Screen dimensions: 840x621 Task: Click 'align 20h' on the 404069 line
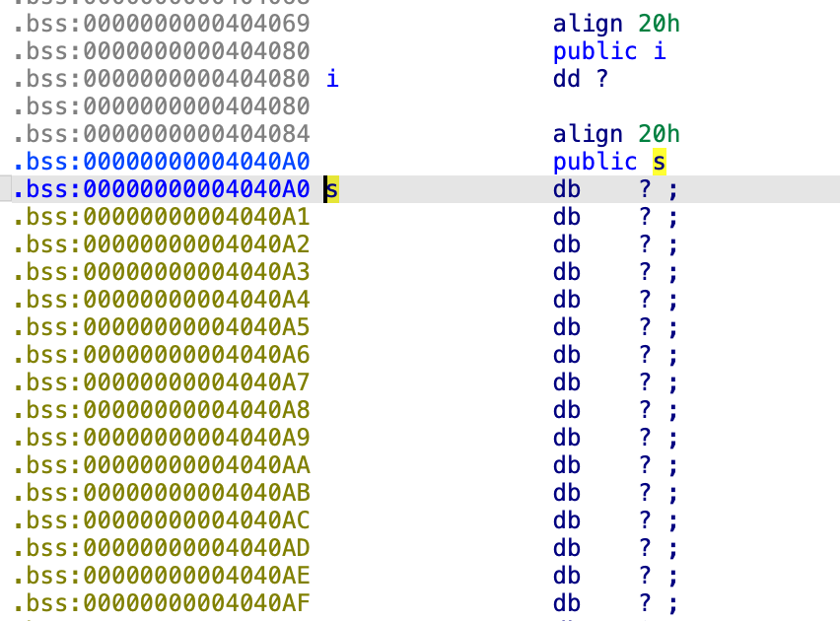pos(616,24)
